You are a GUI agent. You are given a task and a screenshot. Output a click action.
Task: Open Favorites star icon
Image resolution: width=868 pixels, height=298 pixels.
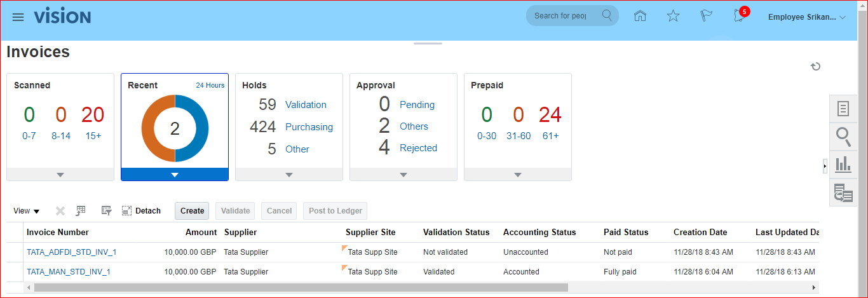(x=674, y=17)
